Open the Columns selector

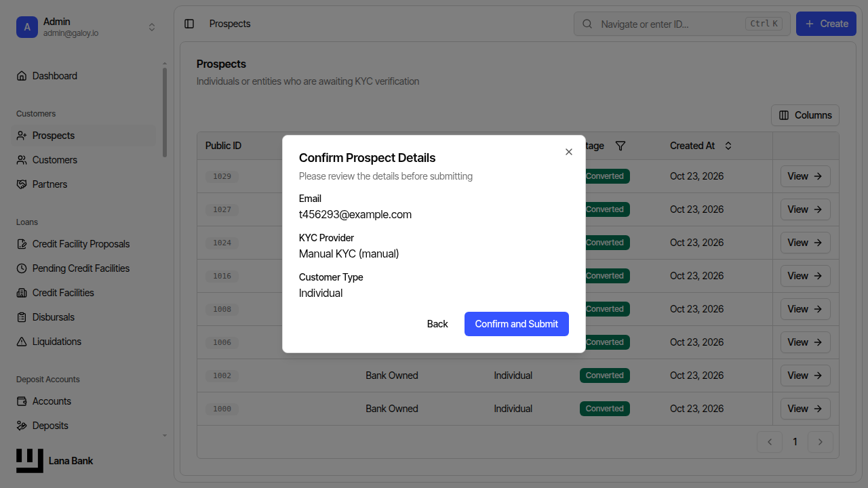tap(805, 115)
